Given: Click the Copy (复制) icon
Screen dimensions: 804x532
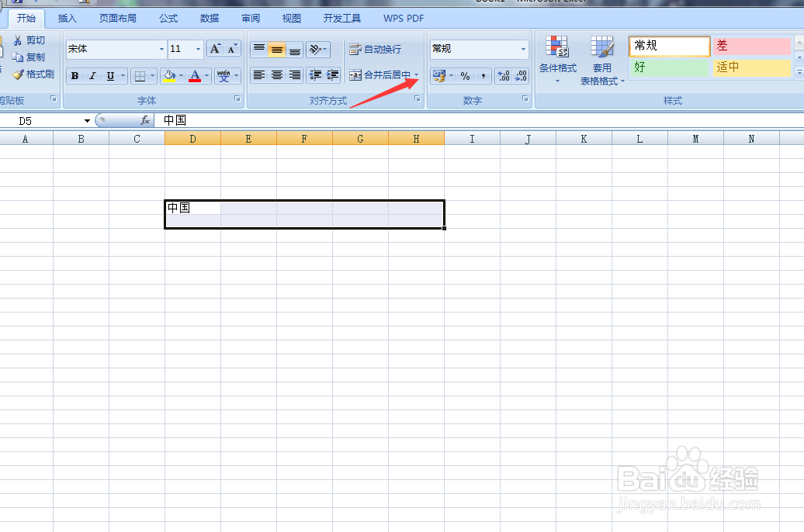Looking at the screenshot, I should pyautogui.click(x=17, y=57).
